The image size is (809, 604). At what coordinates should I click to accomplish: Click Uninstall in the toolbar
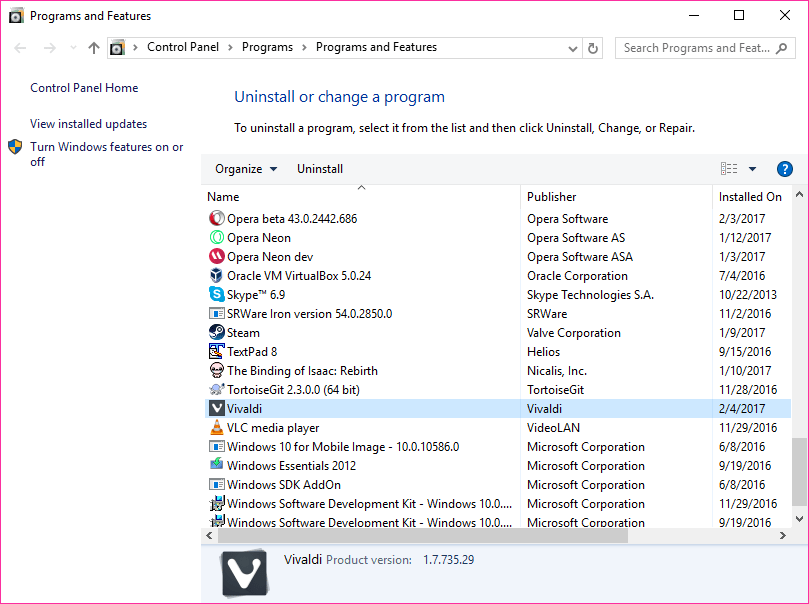[x=320, y=169]
